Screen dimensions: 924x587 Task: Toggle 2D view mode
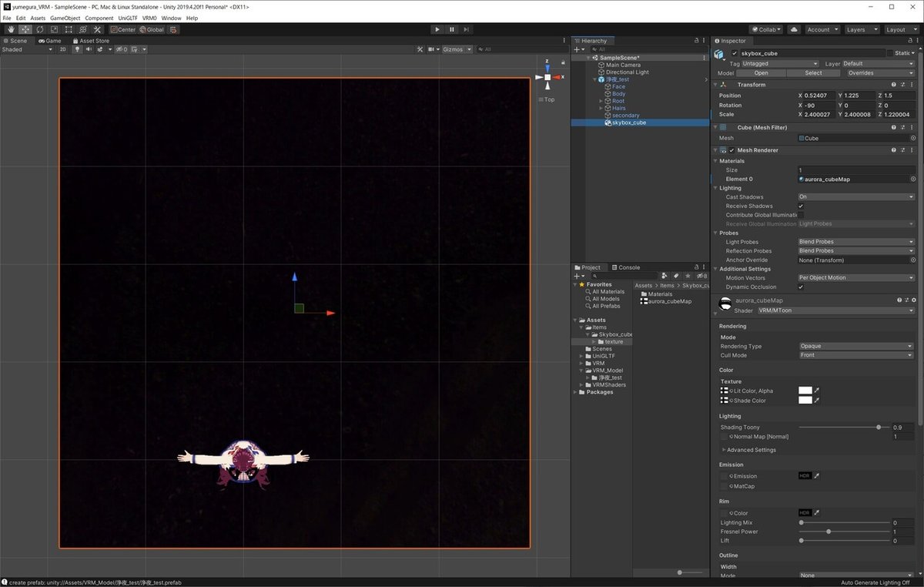63,49
